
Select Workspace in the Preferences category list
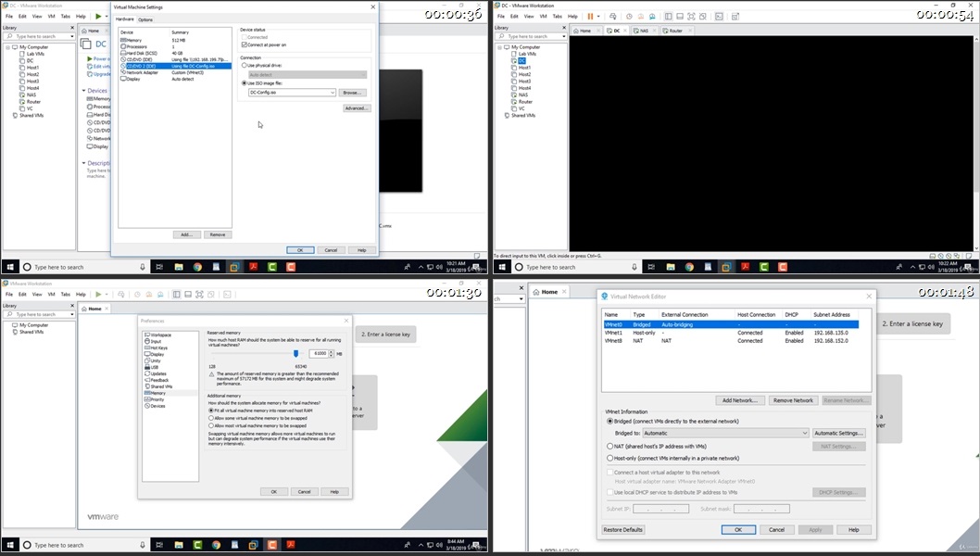[x=157, y=335]
